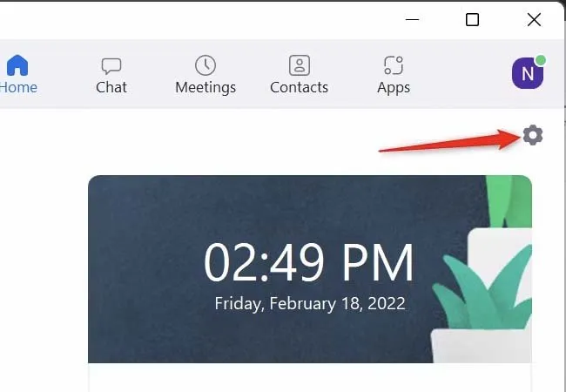The image size is (566, 392).
Task: Click the 02:49 PM clock display
Action: coord(308,262)
